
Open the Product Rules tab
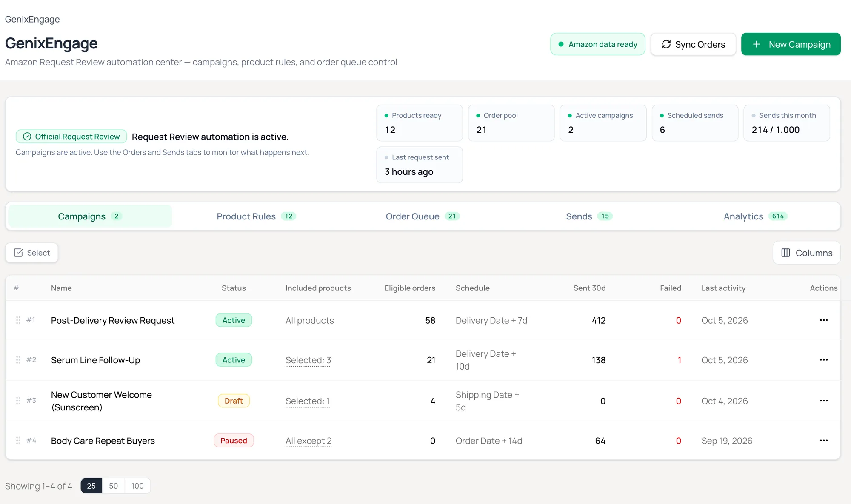click(256, 216)
